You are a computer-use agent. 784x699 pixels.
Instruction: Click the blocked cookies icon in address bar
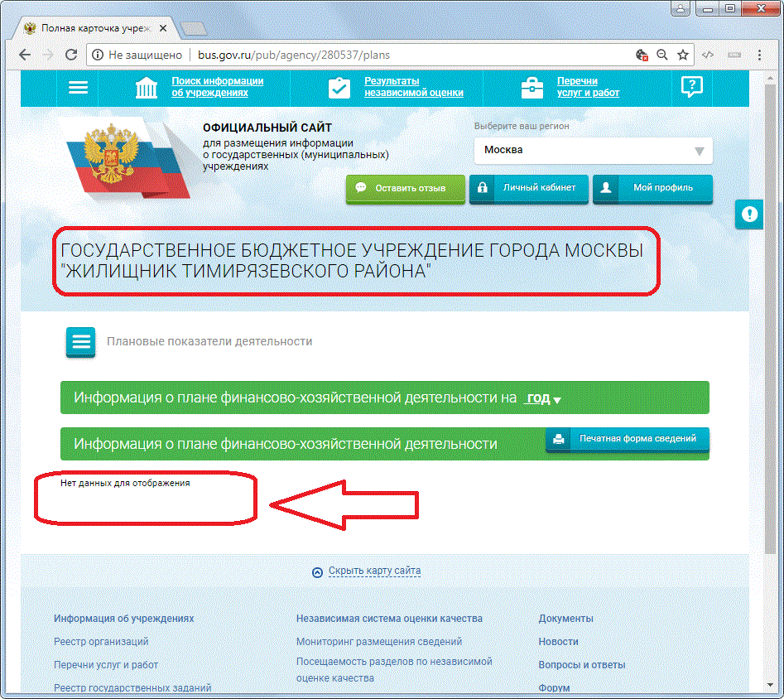point(642,55)
